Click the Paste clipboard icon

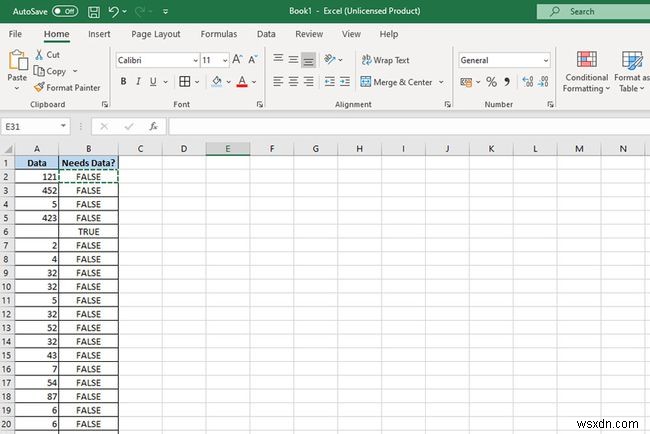[17, 60]
